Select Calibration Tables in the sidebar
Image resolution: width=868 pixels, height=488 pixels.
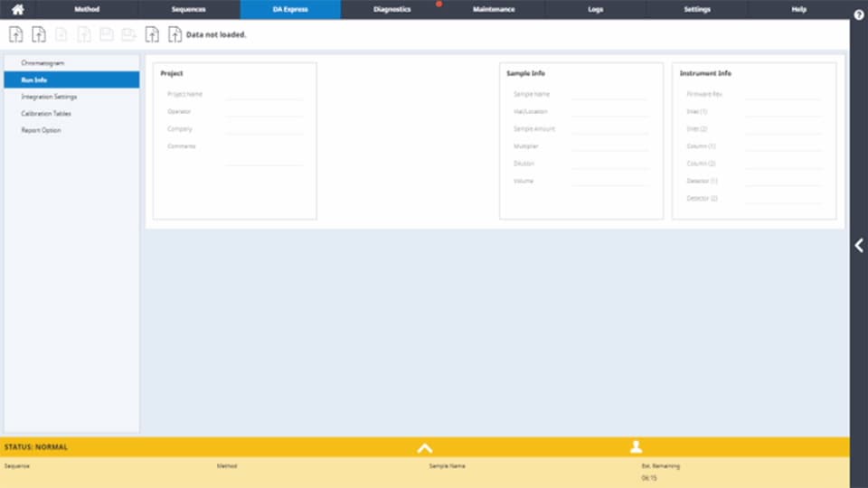(x=46, y=114)
